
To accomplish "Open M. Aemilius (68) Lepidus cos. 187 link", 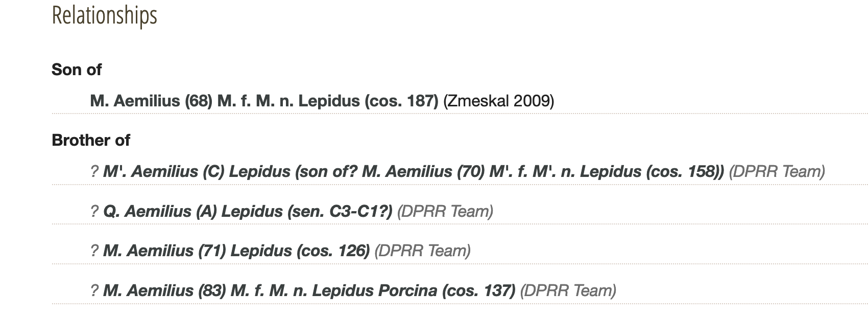I will [263, 101].
